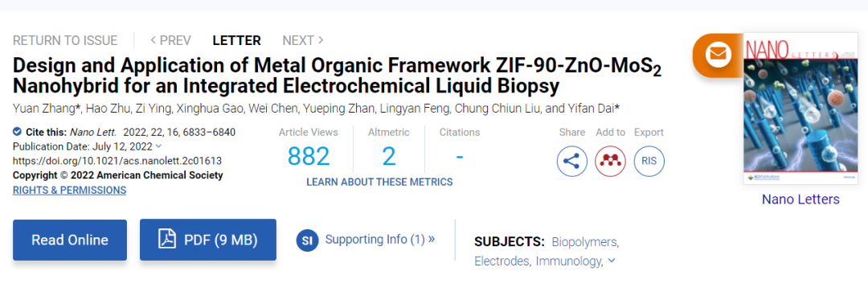Click the SI supporting info badge
Viewport: 868px width, 296px height.
tap(307, 240)
